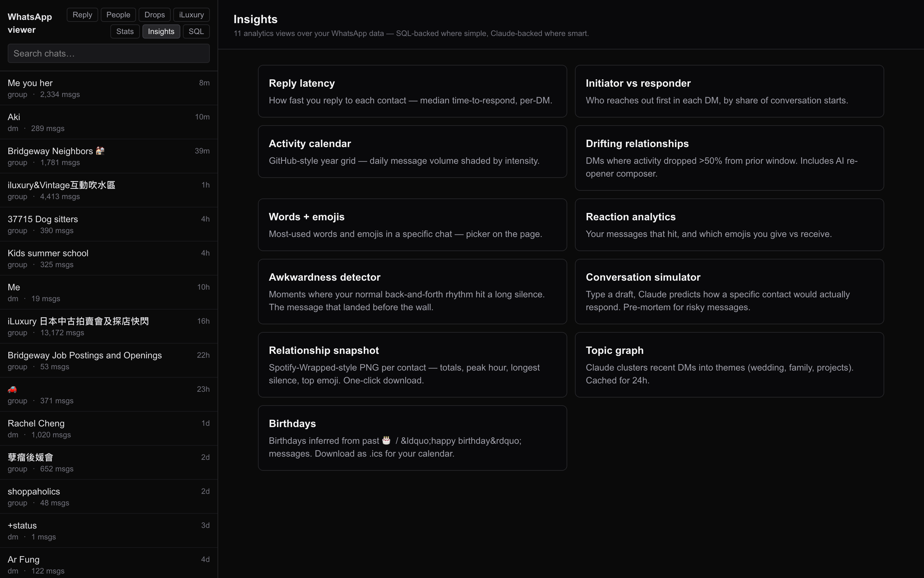This screenshot has width=924, height=578.
Task: Open the Conversation simulator card
Action: [x=729, y=292]
